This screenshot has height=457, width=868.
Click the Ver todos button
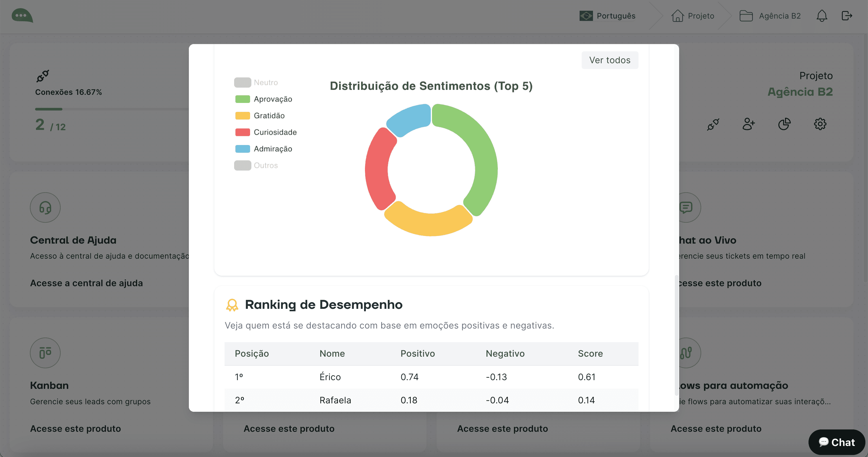610,60
